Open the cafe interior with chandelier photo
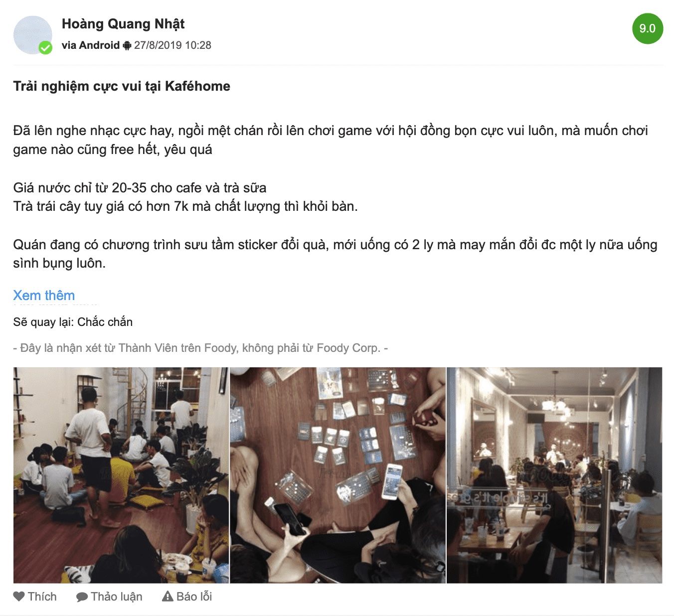Screen dimensions: 674x616 554,475
